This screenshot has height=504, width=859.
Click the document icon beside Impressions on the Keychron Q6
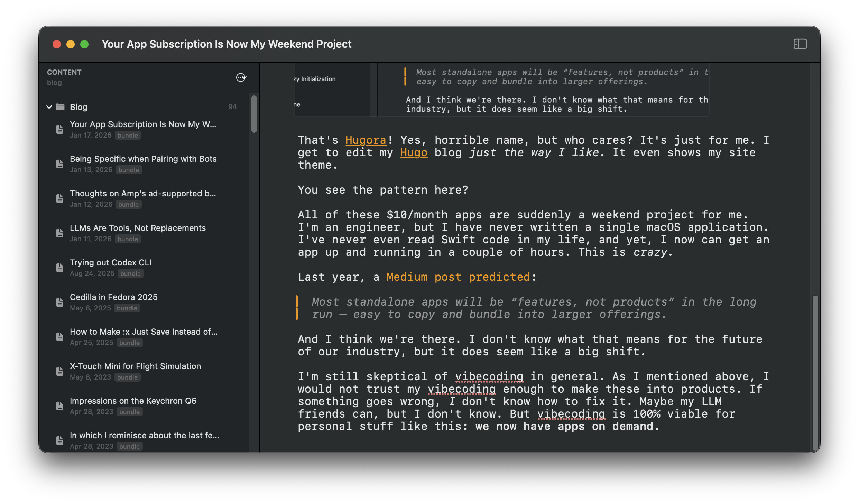(x=59, y=406)
